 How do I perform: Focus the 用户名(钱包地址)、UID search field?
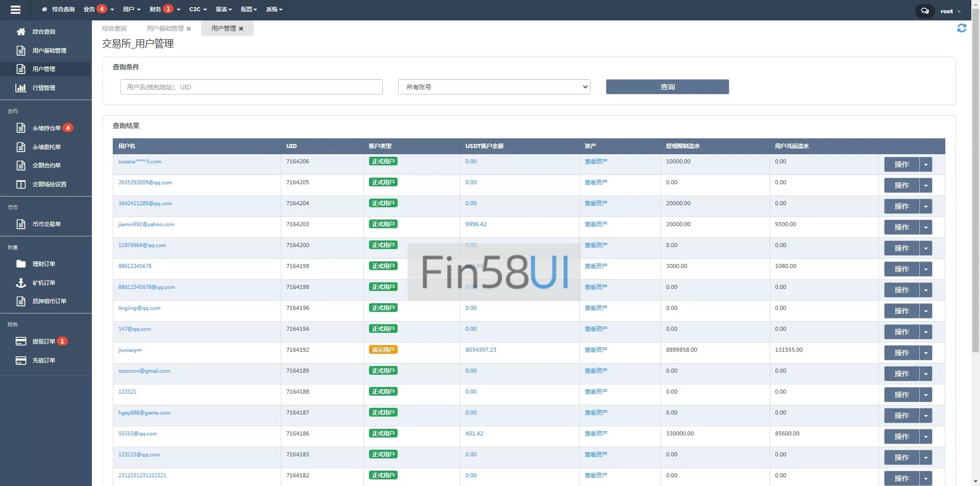[x=251, y=87]
